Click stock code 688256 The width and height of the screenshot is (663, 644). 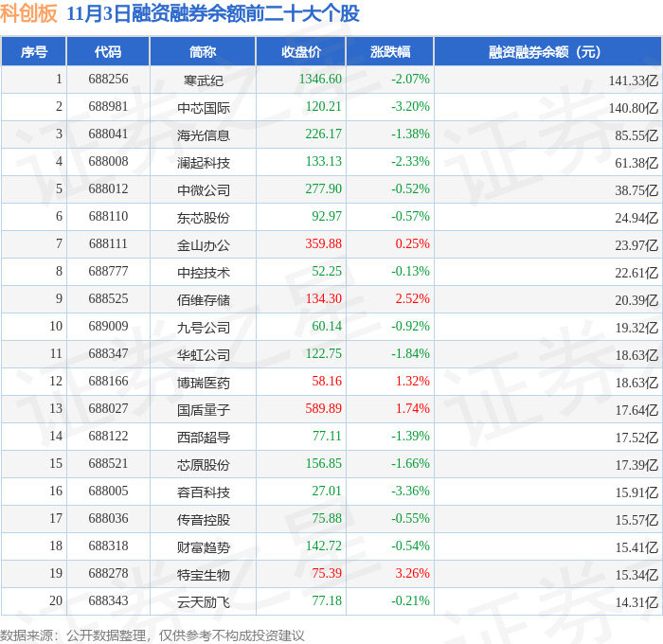(x=108, y=79)
